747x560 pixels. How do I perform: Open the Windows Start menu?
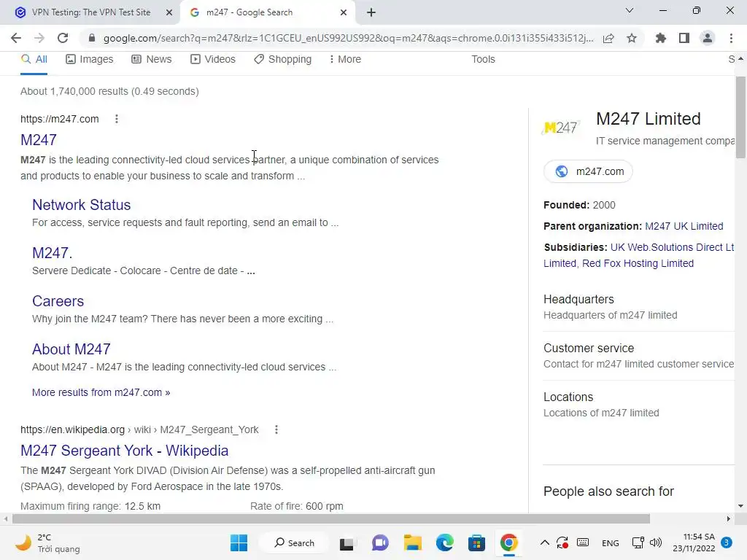(x=239, y=542)
